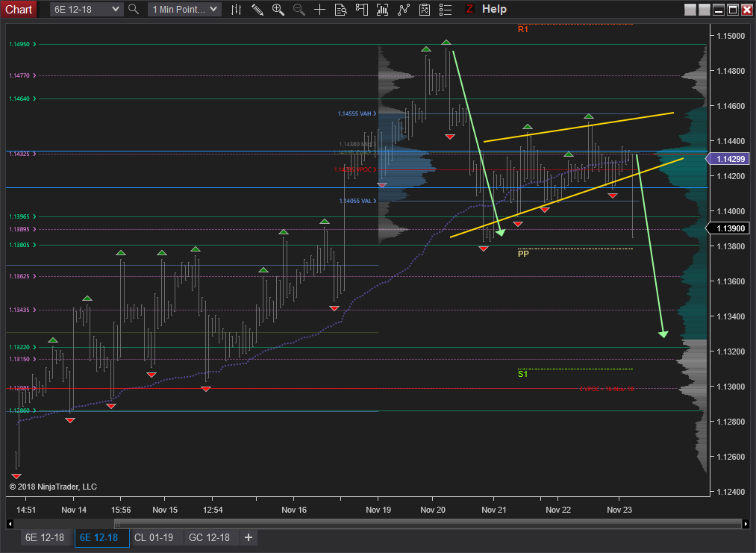756x553 pixels.
Task: Select the drawing tools pencil icon
Action: (257, 9)
